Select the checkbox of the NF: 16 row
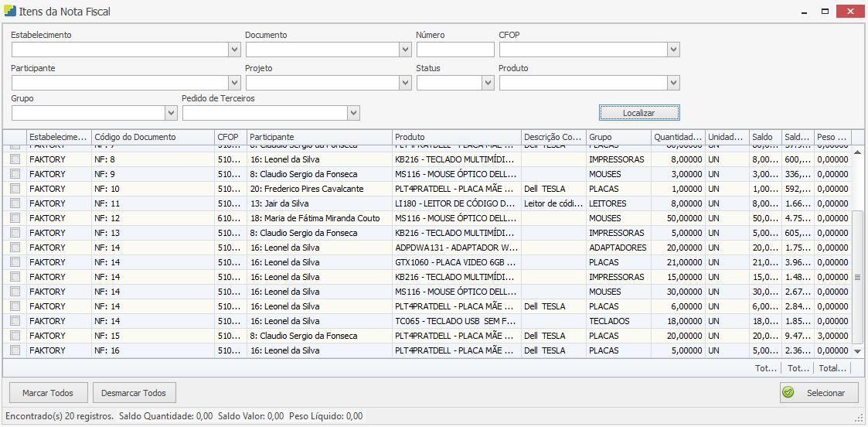Image resolution: width=868 pixels, height=427 pixels. 15,350
